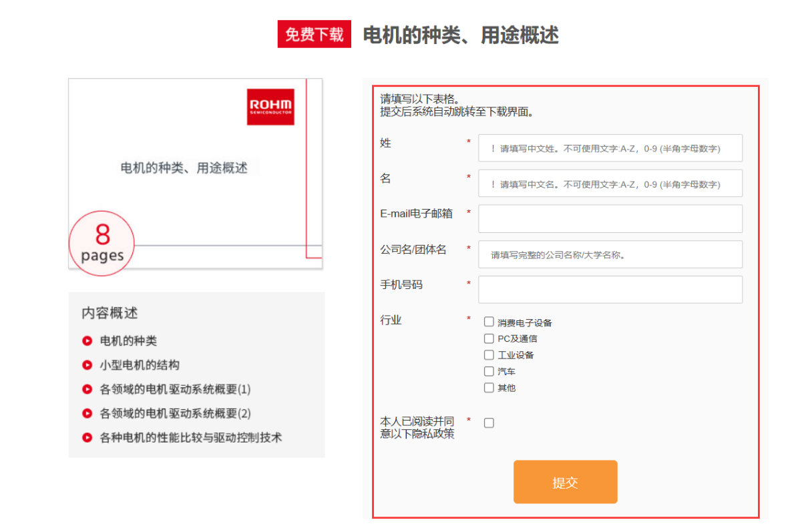This screenshot has height=532, width=802.
Task: Click the ROHM Semiconductor logo
Action: coord(270,107)
